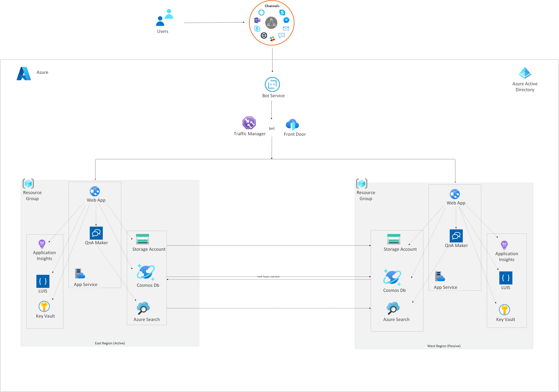Select the Cortana ring channel icon
This screenshot has width=559, height=392.
pyautogui.click(x=262, y=12)
